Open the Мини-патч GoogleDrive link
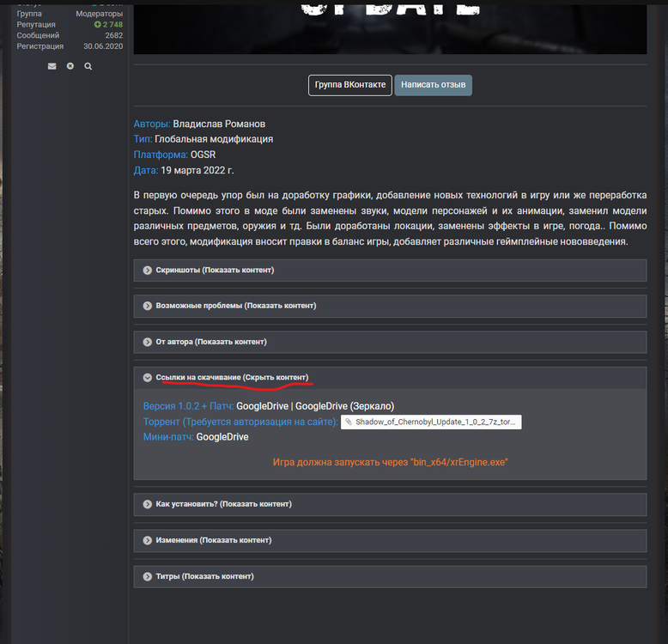 pyautogui.click(x=222, y=437)
